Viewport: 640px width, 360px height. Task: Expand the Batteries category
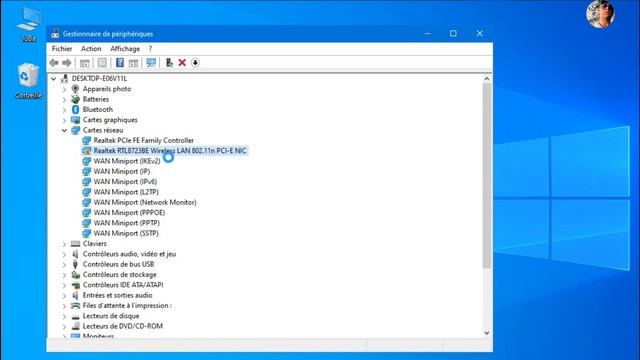(x=64, y=99)
